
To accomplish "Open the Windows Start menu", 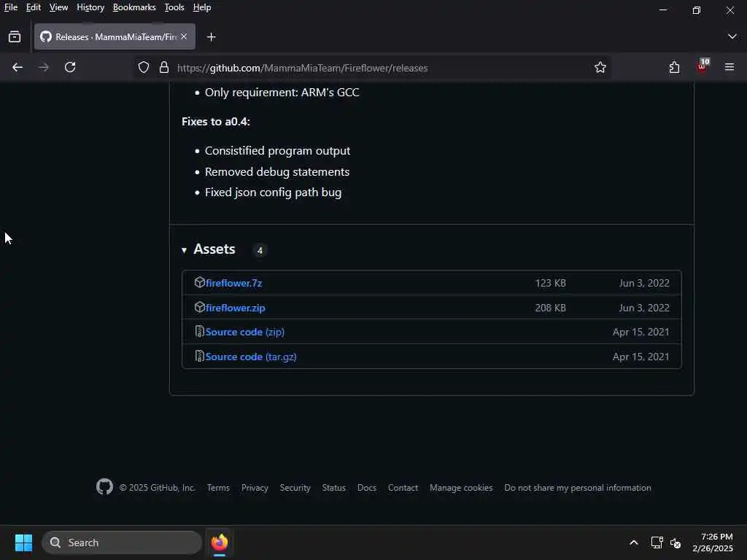I will pyautogui.click(x=23, y=542).
